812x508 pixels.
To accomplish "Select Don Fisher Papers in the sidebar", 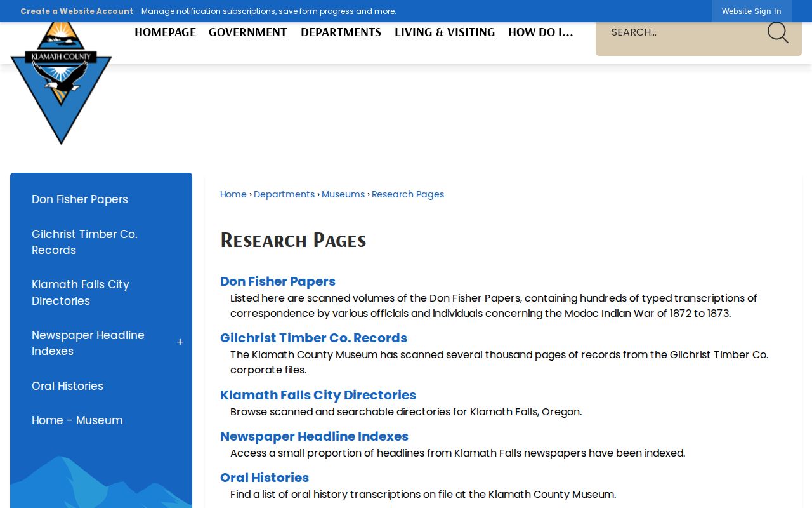I will 80,199.
